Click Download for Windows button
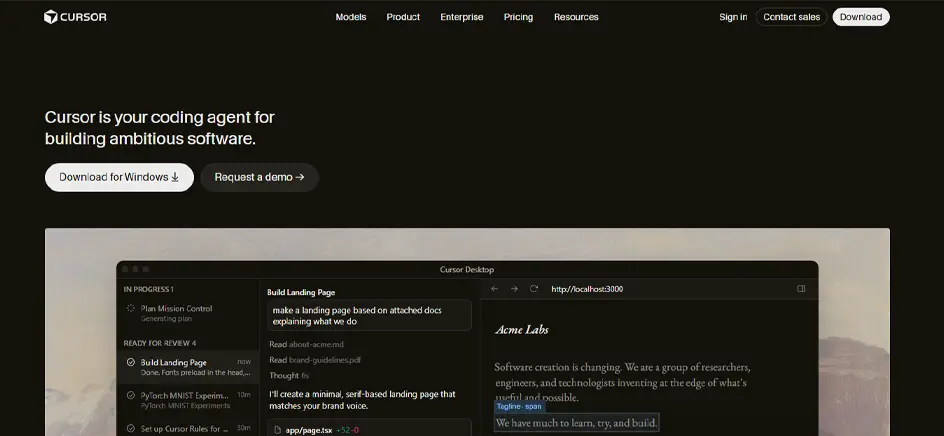The height and width of the screenshot is (436, 944). click(119, 177)
